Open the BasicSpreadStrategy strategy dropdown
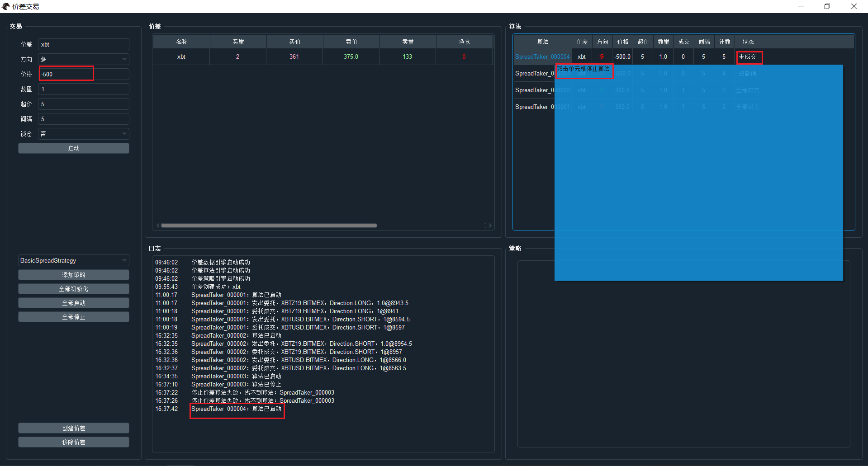 [73, 260]
